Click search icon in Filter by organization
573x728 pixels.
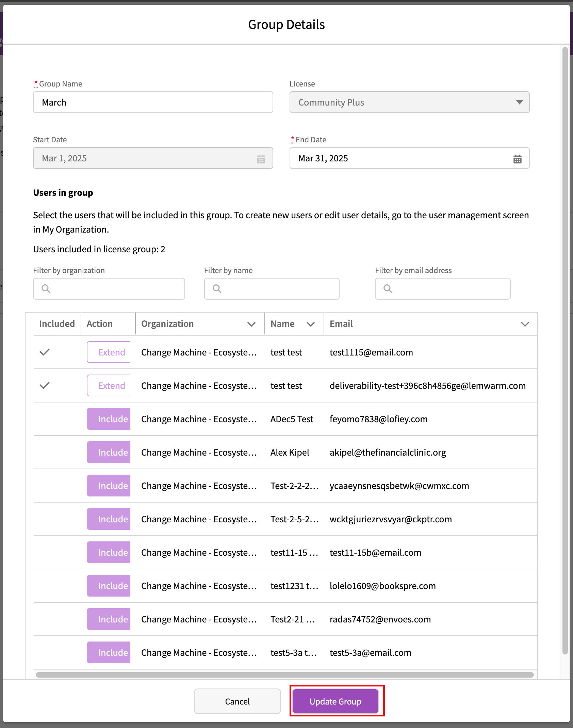point(46,289)
